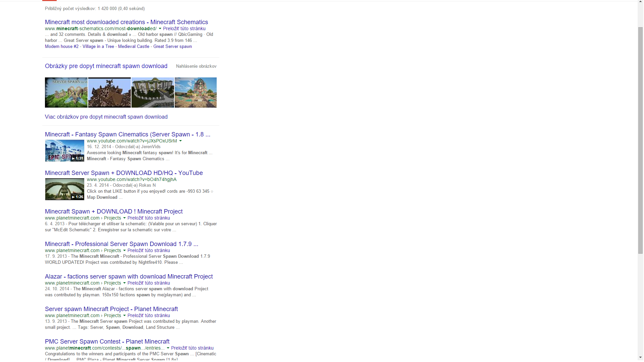The image size is (644, 362).
Task: Open 'Village in a Tree' sitelink
Action: [98, 47]
